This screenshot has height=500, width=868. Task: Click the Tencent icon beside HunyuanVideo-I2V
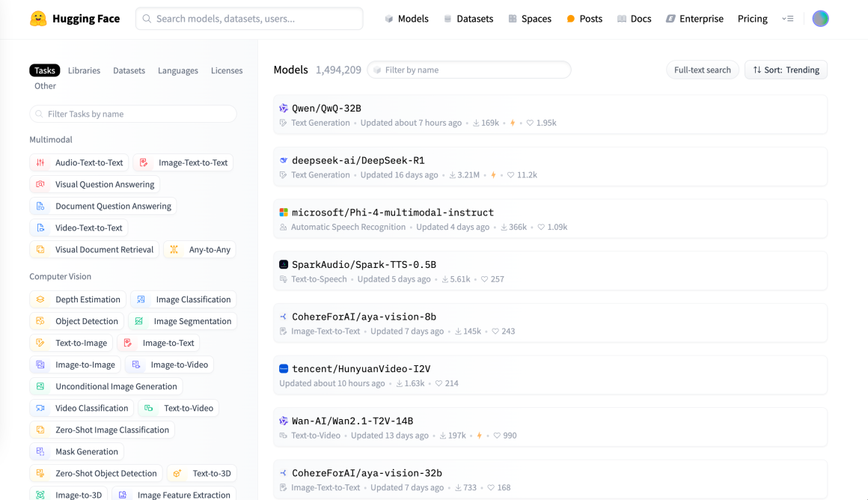coord(284,369)
